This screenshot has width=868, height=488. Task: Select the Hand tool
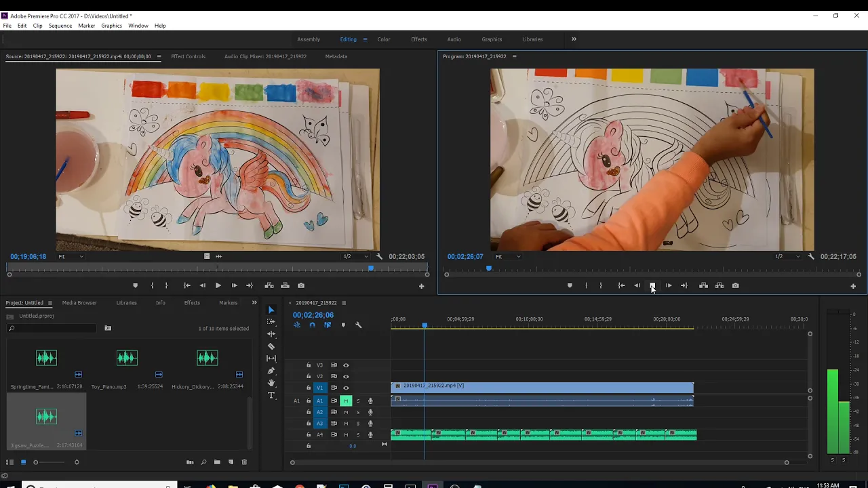(271, 383)
